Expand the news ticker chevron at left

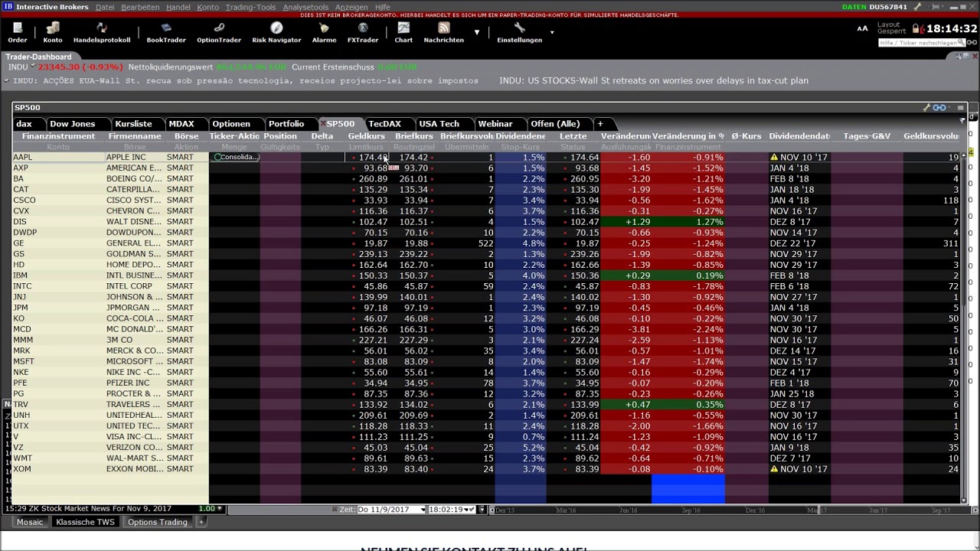coord(7,80)
